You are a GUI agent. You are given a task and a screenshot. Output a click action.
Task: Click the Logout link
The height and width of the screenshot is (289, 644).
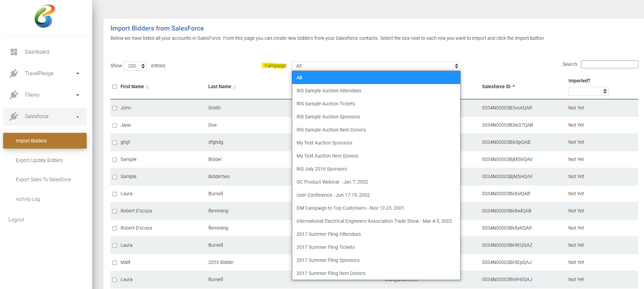tap(17, 220)
